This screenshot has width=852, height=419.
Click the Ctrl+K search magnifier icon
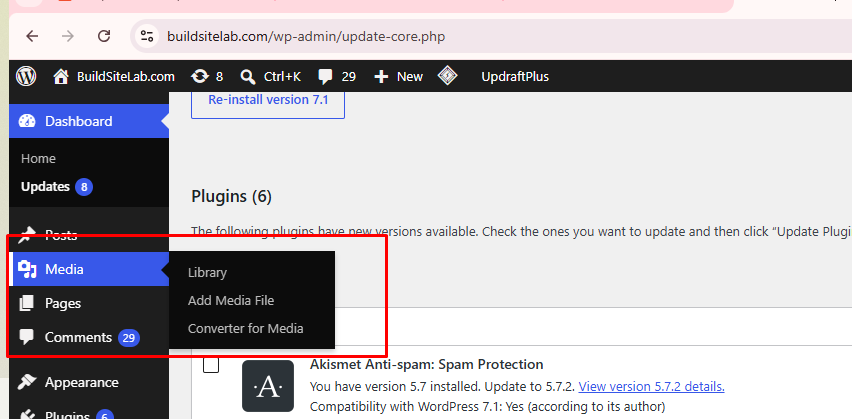[x=248, y=77]
